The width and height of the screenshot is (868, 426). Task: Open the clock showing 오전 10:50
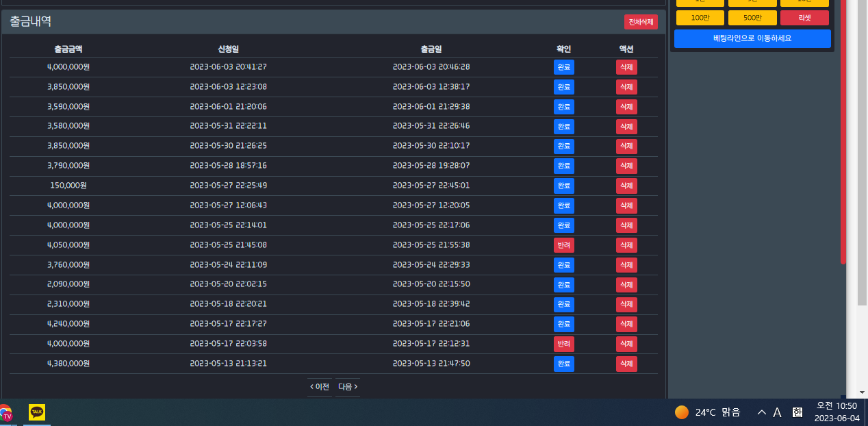[837, 412]
